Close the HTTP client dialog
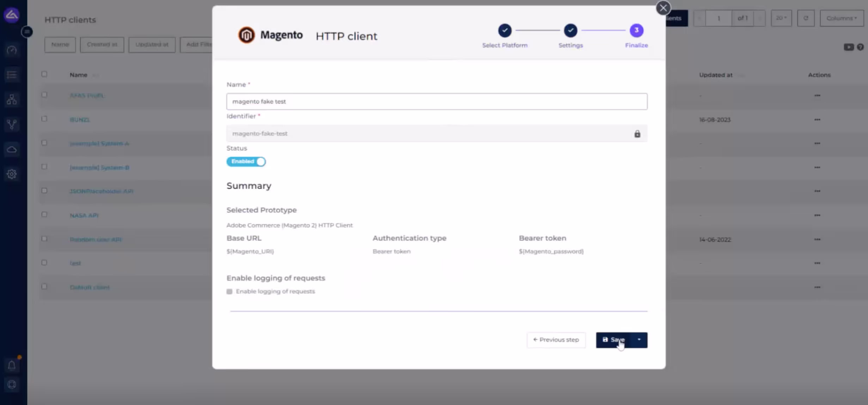The height and width of the screenshot is (405, 868). tap(663, 8)
